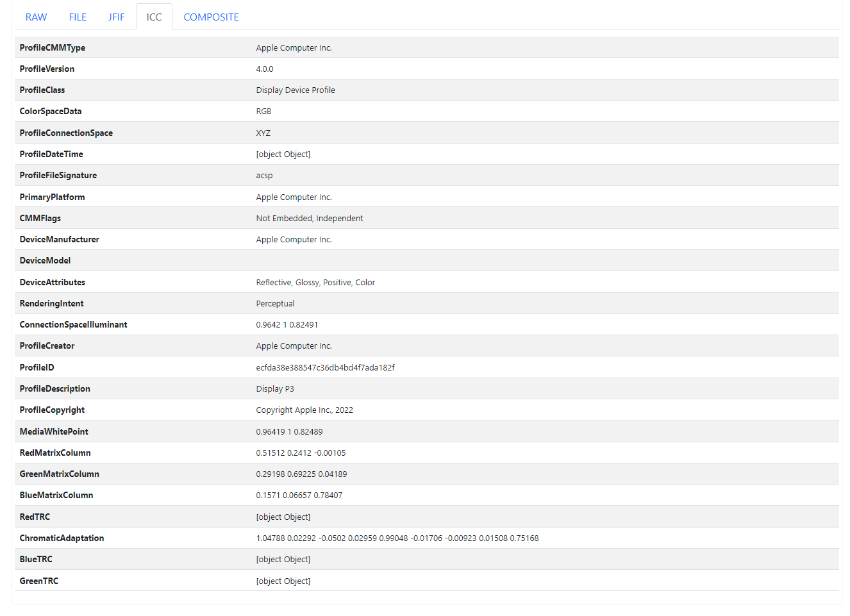Select the ProfileConnectionSpace value XYZ
Screen dimensions: 850x616
coord(263,133)
